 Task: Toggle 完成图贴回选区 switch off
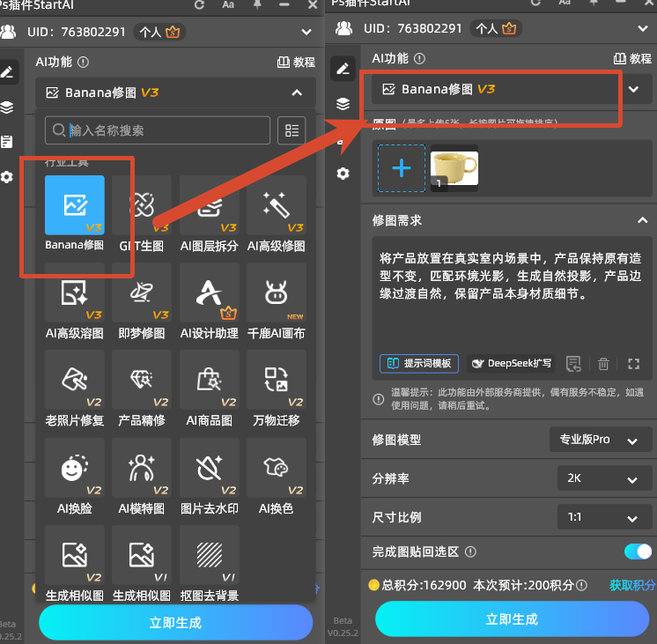638,551
